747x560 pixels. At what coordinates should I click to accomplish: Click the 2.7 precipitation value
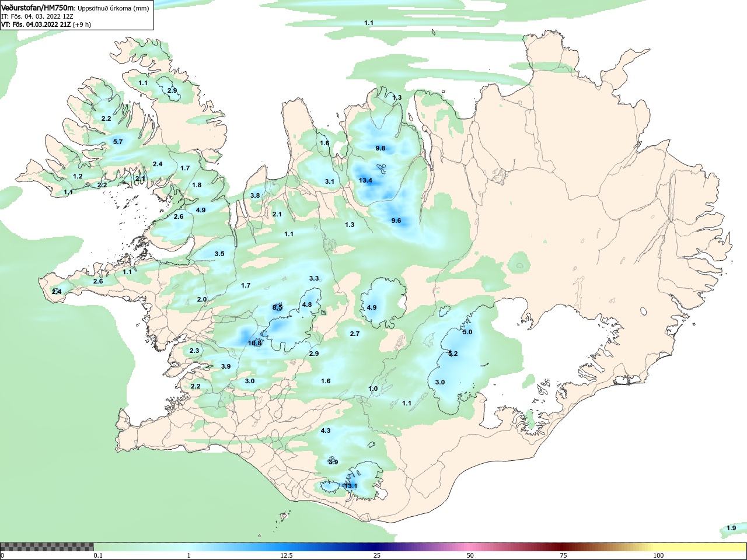point(355,334)
